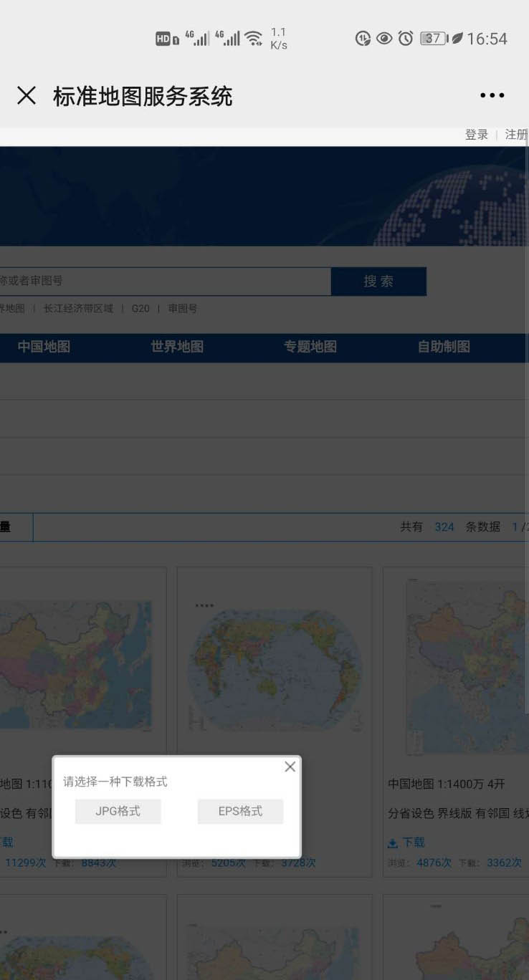The image size is (529, 980).
Task: Click the 请选择一种下载格式 prompt text
Action: pyautogui.click(x=115, y=782)
